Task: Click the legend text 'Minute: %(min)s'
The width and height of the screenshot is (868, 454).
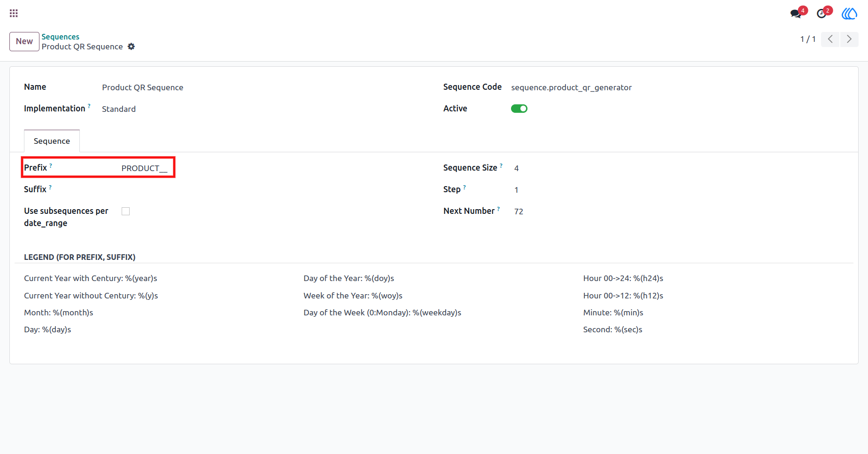Action: [613, 313]
